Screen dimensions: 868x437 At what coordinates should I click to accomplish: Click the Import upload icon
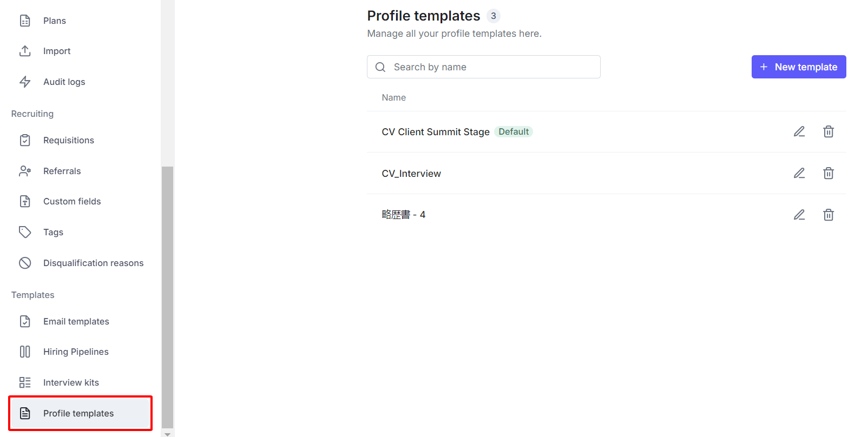(x=25, y=51)
